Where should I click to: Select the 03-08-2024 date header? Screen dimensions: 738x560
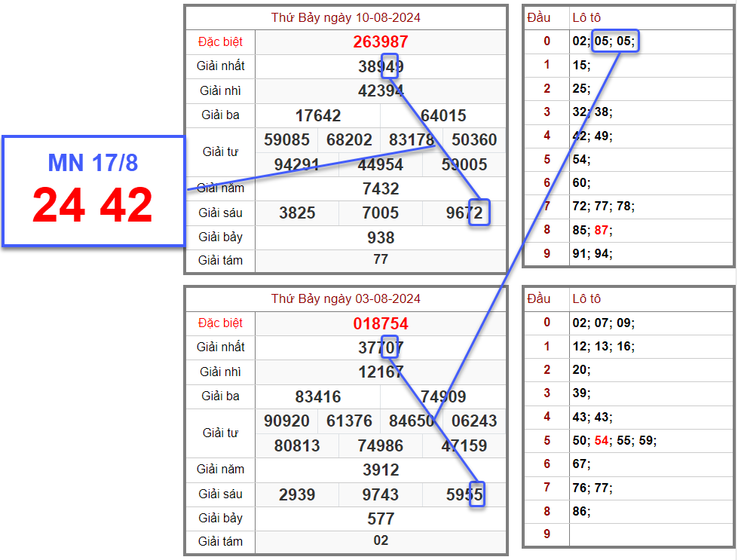click(x=346, y=298)
